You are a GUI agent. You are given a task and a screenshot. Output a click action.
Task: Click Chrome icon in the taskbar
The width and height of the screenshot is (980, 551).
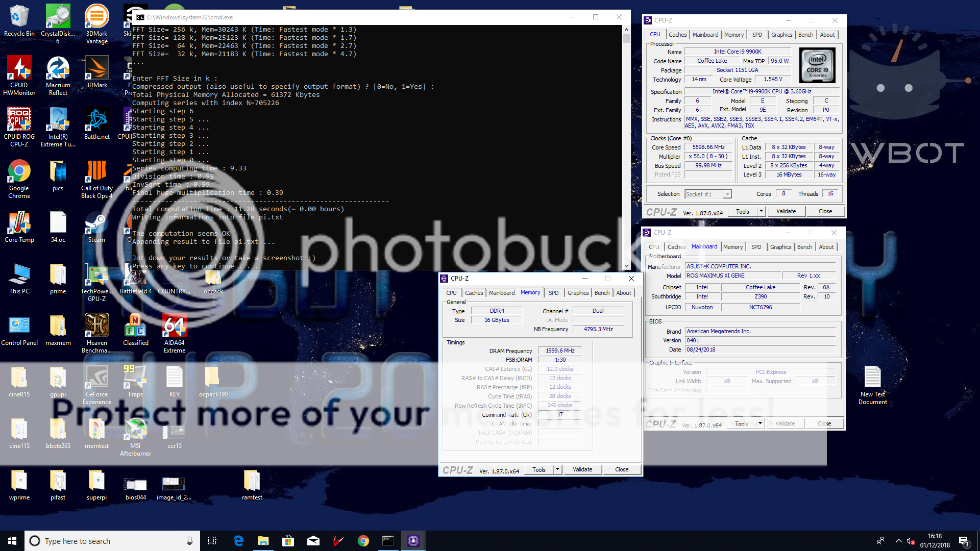pyautogui.click(x=363, y=541)
